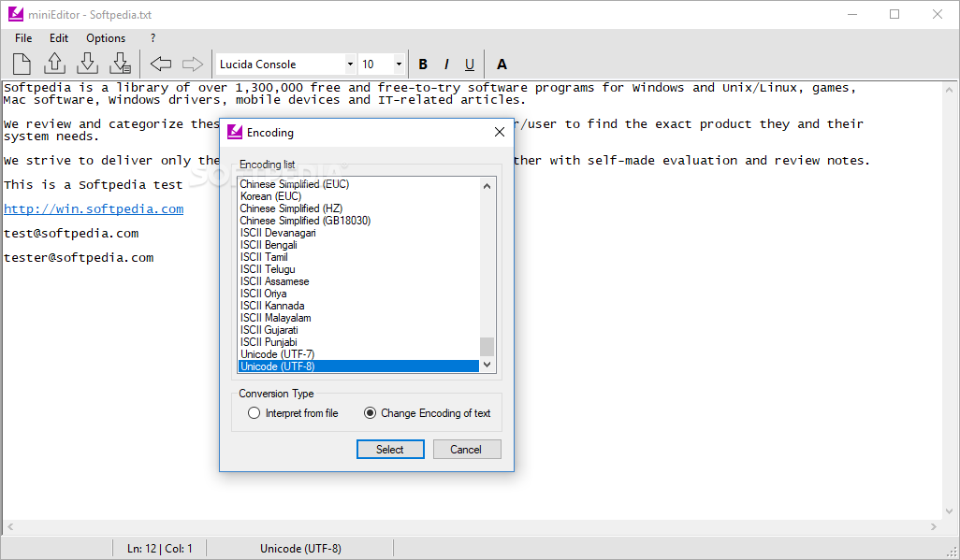Toggle italic formatting
Image resolution: width=960 pixels, height=560 pixels.
pyautogui.click(x=446, y=65)
